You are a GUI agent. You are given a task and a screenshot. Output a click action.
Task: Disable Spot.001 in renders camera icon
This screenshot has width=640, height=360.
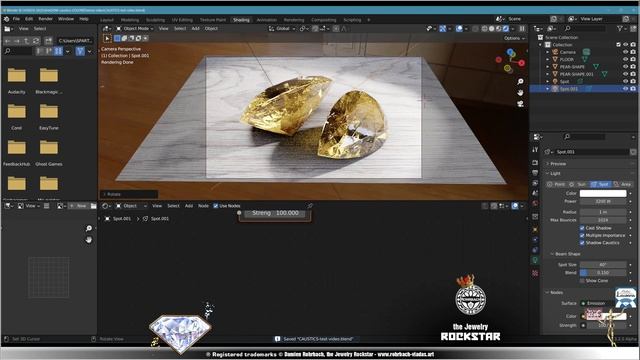click(x=633, y=89)
